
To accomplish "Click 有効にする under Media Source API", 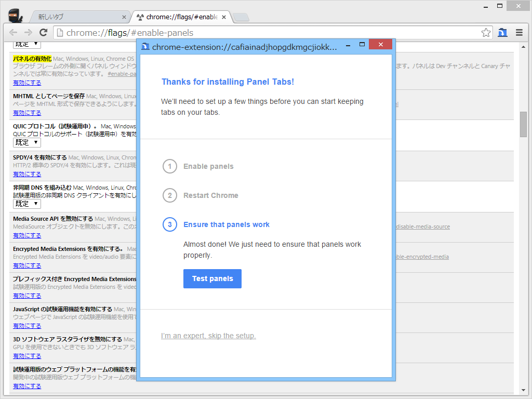I will pyautogui.click(x=27, y=235).
